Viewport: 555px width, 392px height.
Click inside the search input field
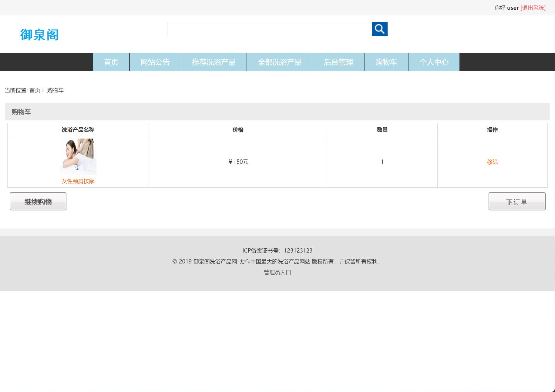(x=269, y=29)
